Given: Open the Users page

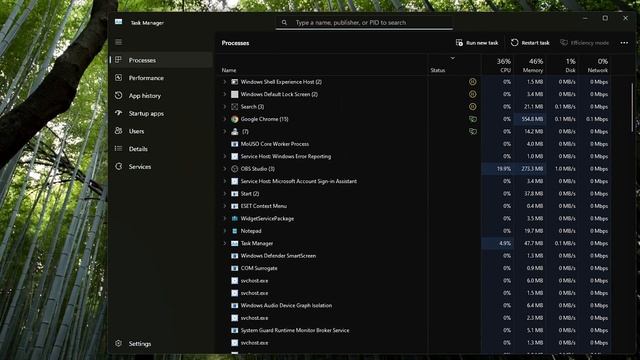Looking at the screenshot, I should [136, 131].
